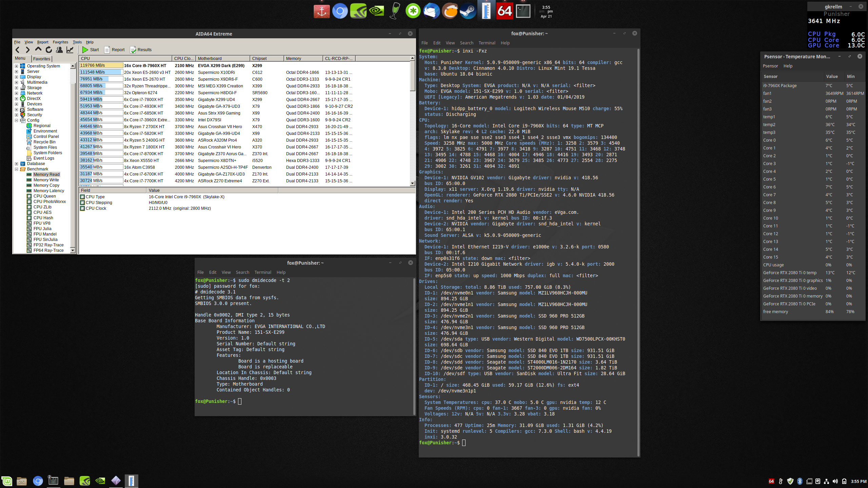Image resolution: width=868 pixels, height=488 pixels.
Task: Switch to the Favorites tab in AIDA64
Action: click(42, 59)
